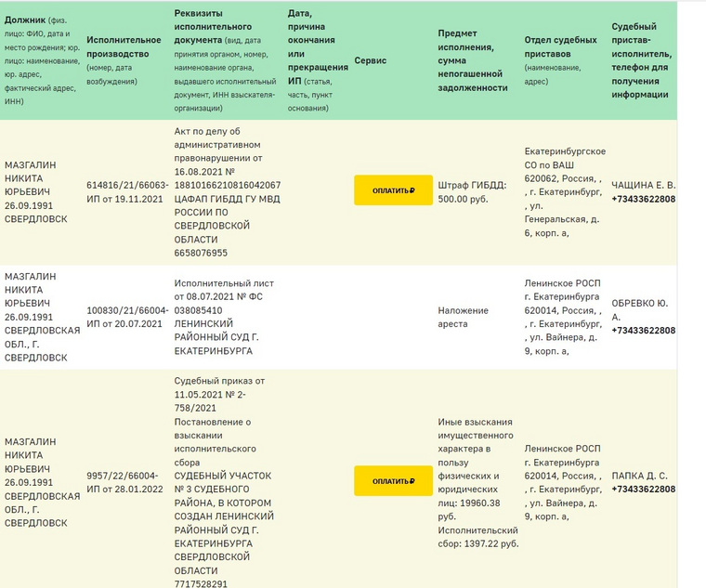The width and height of the screenshot is (706, 588).
Task: Select debtor cell in the 9957 case row
Action: coord(43,482)
